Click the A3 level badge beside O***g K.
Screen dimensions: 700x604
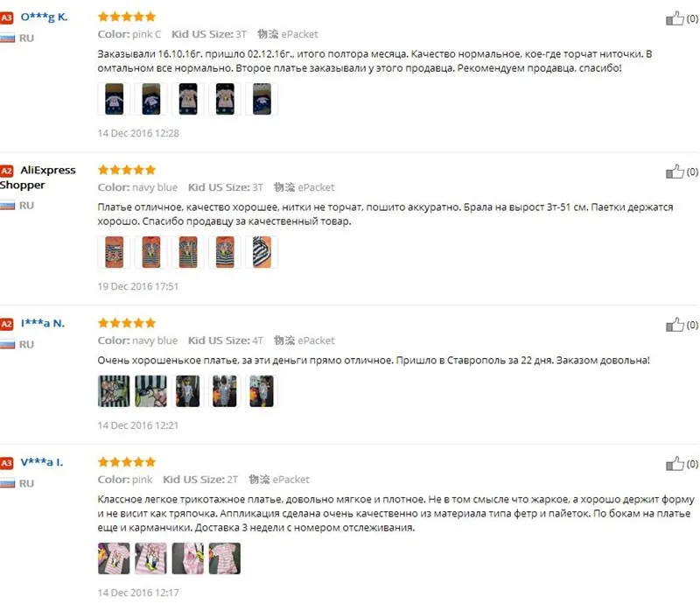pyautogui.click(x=7, y=18)
